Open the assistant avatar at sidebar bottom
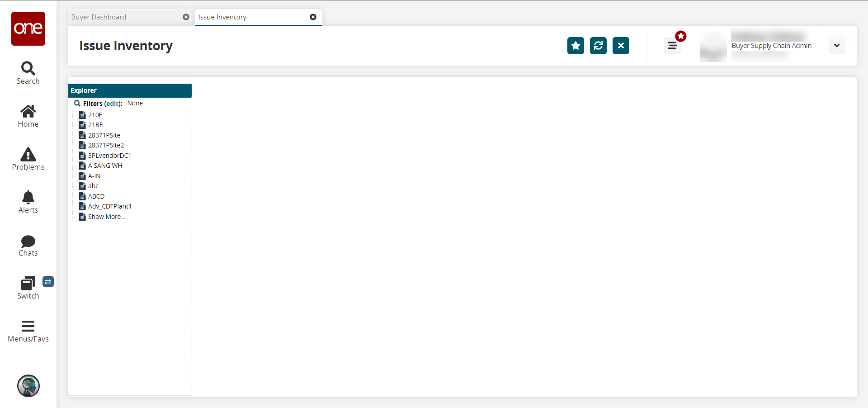 [x=28, y=386]
